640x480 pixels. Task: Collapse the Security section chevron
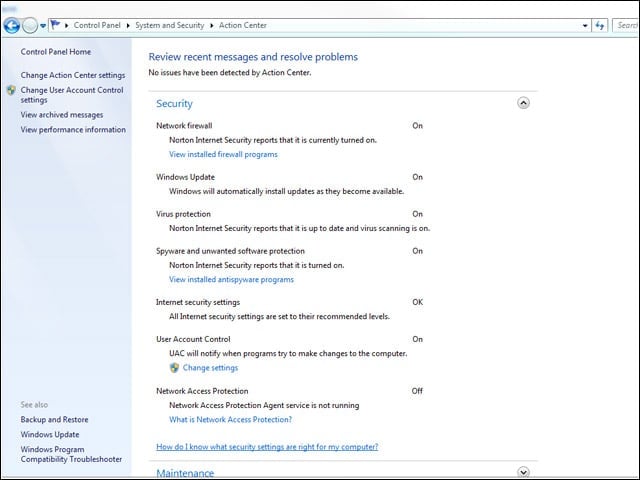point(523,103)
